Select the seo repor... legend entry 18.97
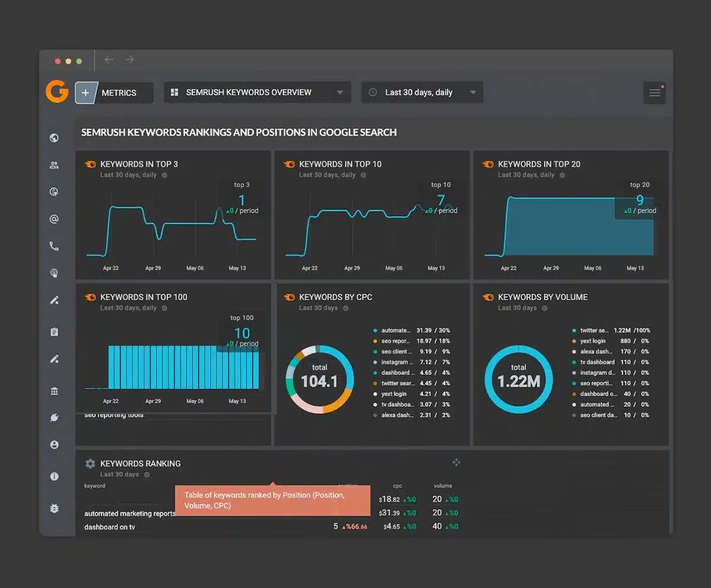This screenshot has width=711, height=588. [x=412, y=341]
